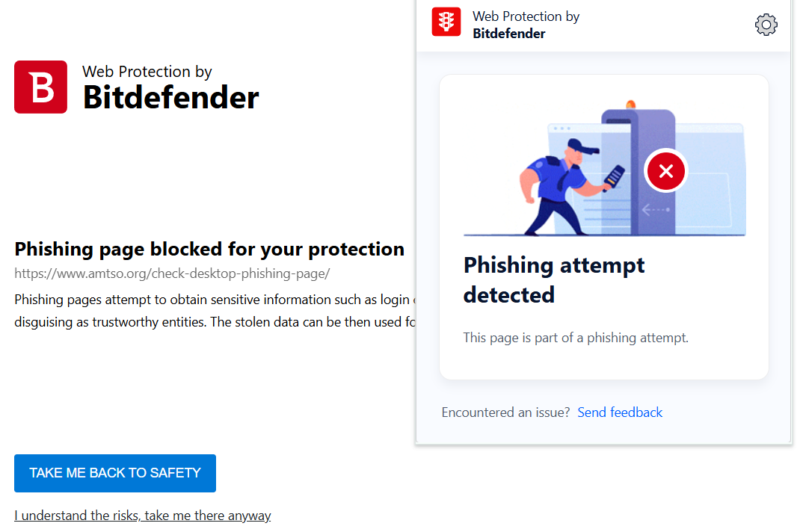Click 'Phishing attempt detected' heading in popup
800x532 pixels.
point(553,279)
